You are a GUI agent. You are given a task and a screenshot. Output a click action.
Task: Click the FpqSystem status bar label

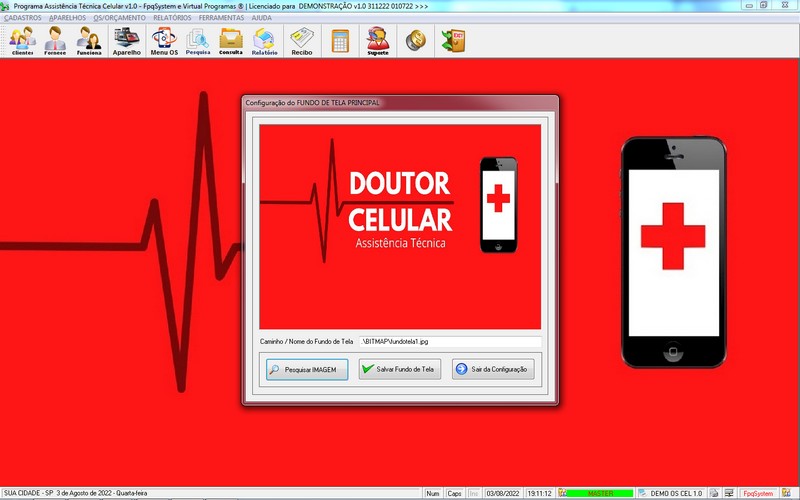[x=758, y=493]
